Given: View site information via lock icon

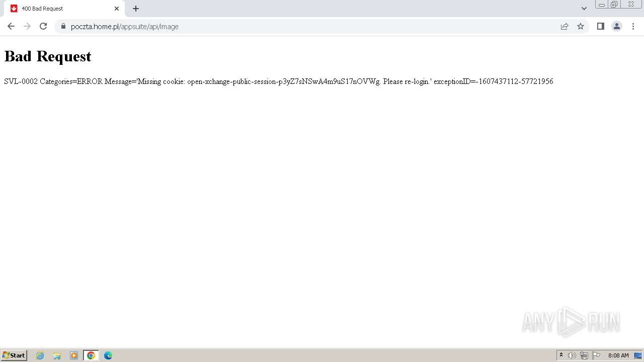Looking at the screenshot, I should pyautogui.click(x=63, y=26).
